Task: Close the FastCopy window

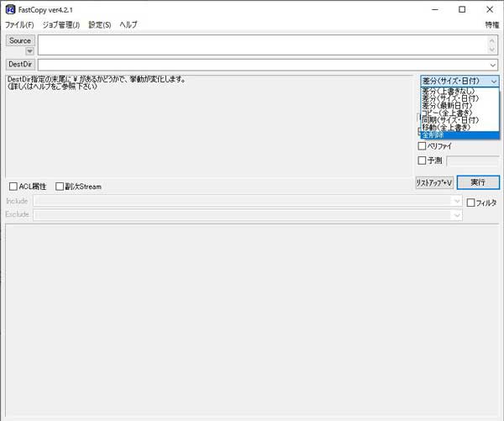Action: tap(490, 9)
